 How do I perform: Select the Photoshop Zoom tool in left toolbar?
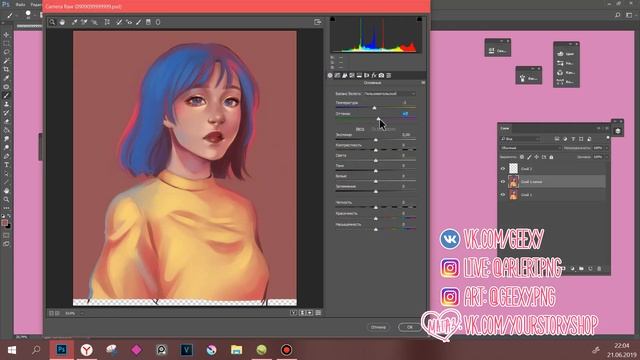coord(6,200)
